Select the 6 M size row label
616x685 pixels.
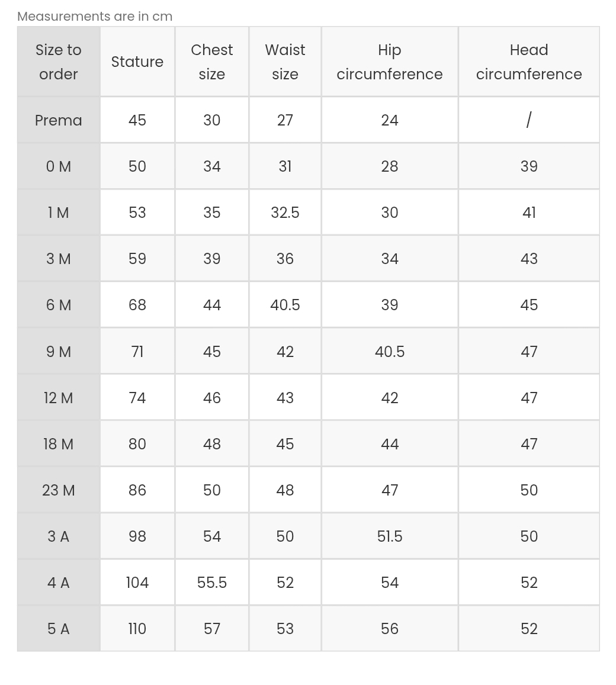coord(59,305)
